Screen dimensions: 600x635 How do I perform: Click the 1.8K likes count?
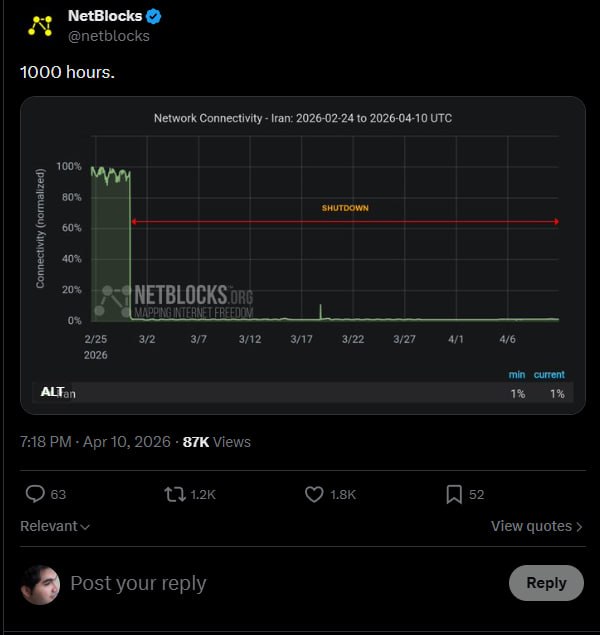coord(344,494)
